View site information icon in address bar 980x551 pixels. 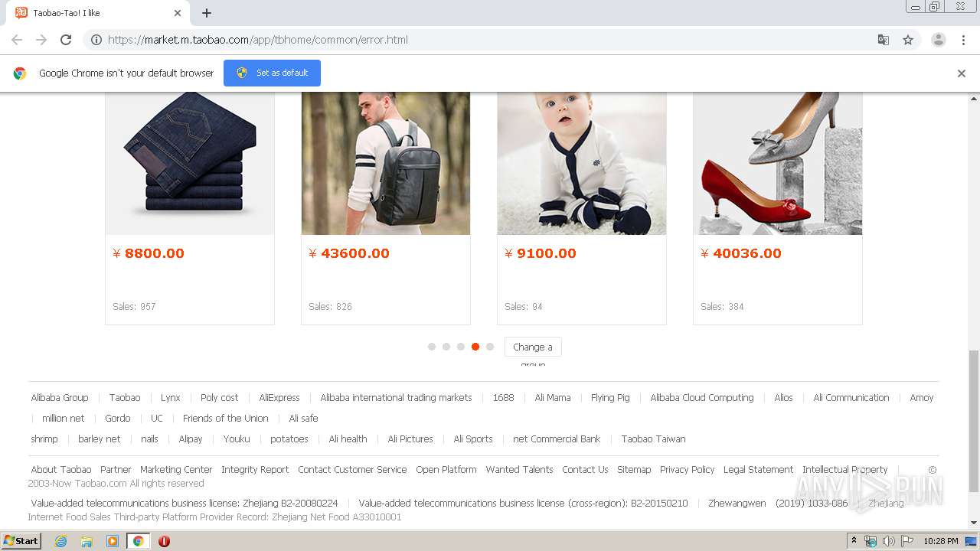tap(96, 40)
